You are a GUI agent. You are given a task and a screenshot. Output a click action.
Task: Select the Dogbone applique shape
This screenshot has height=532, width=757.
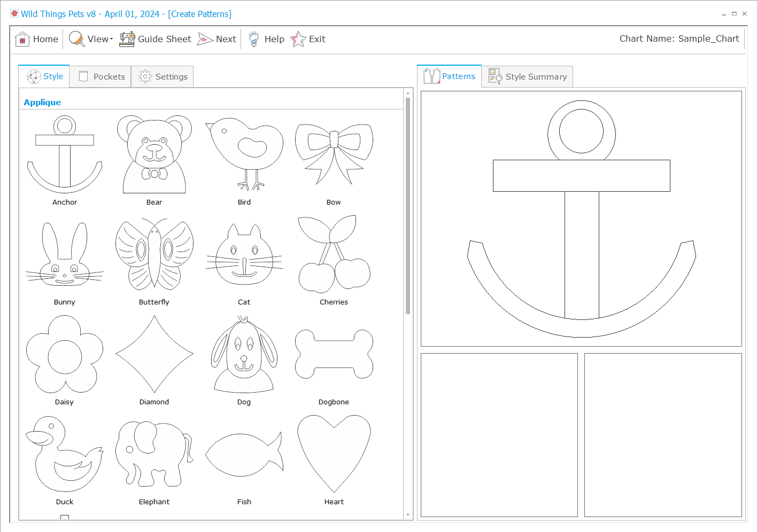click(334, 354)
